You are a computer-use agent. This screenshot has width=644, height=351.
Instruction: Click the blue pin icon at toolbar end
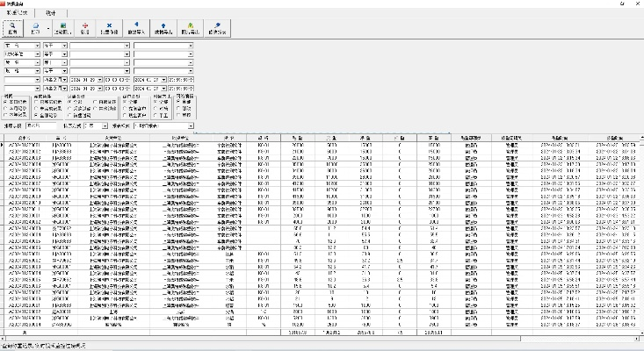(218, 29)
